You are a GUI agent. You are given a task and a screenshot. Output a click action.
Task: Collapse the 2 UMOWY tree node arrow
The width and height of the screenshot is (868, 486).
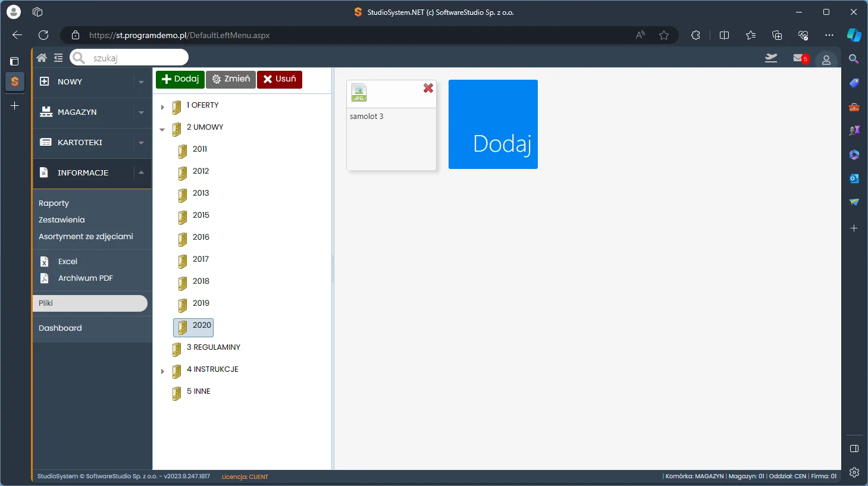(162, 129)
